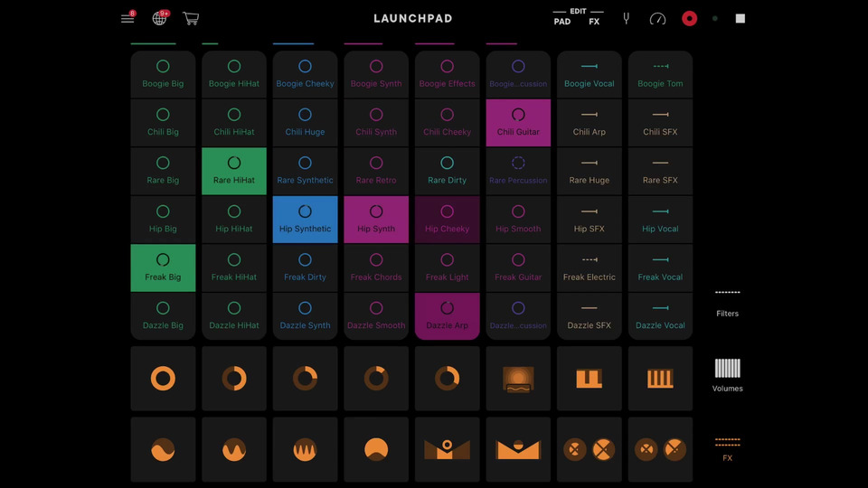This screenshot has height=488, width=868.
Task: Trigger the Rare Retro pad
Action: click(376, 171)
